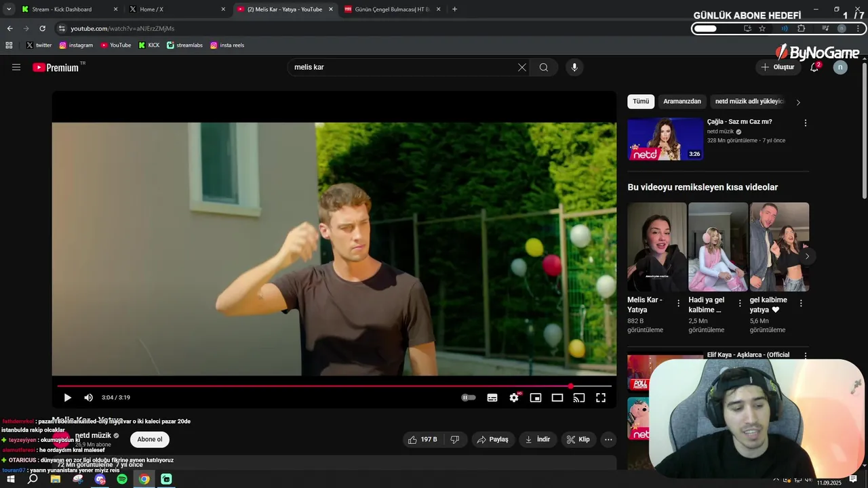Click the Oluştur create button
The width and height of the screenshot is (868, 488).
tap(778, 67)
